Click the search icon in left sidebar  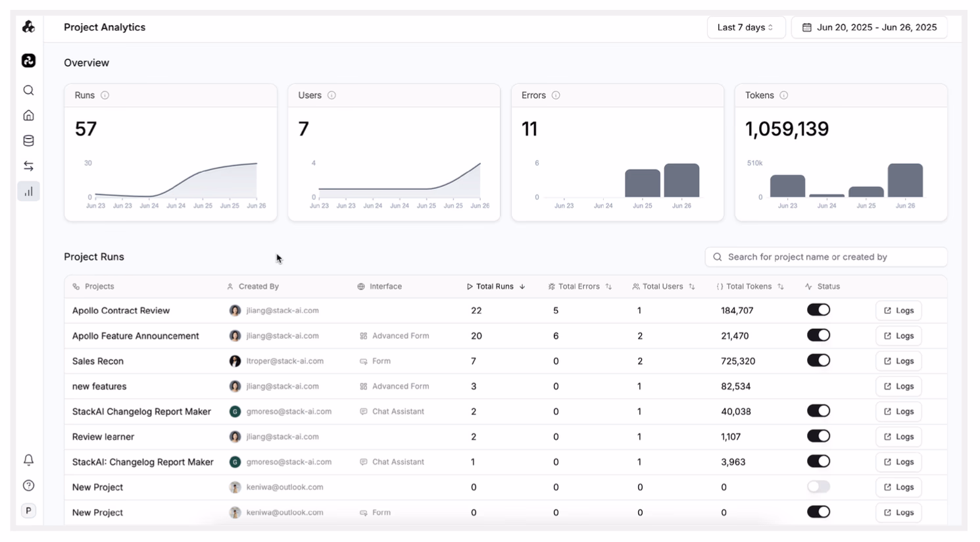tap(28, 90)
